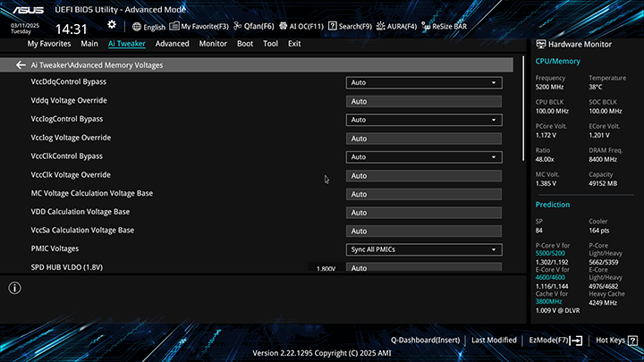Switch to the Advanced tab

[172, 44]
